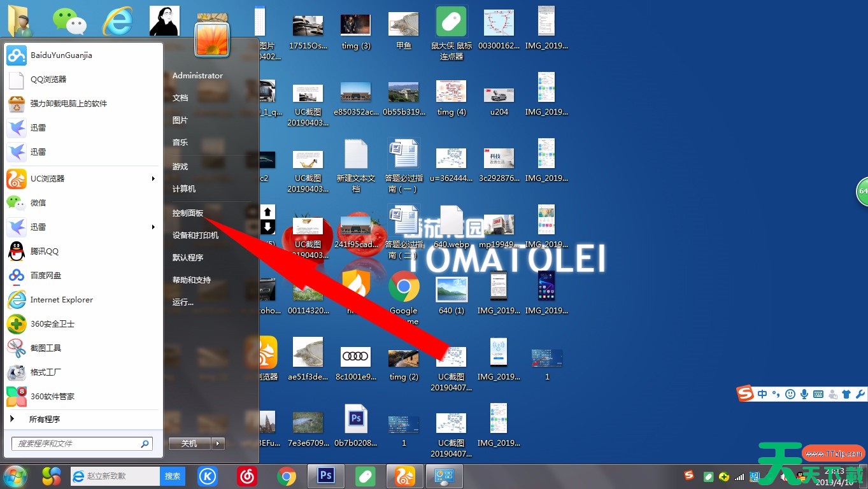
Task: Toggle Sogou input between Chinese and English (中)
Action: point(762,394)
